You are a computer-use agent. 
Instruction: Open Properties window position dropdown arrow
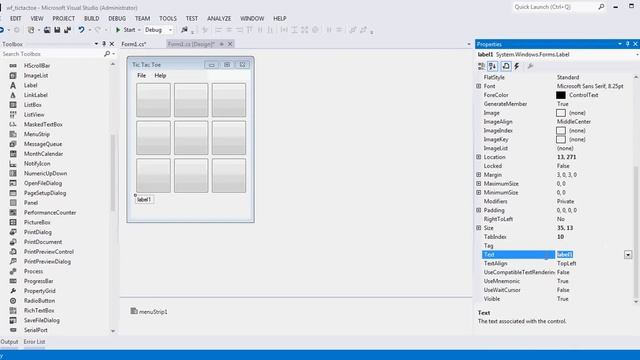(x=620, y=44)
